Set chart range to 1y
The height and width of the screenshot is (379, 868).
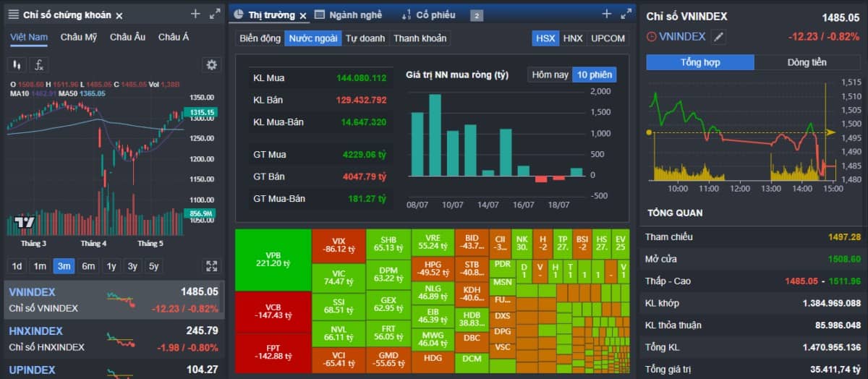tap(111, 266)
